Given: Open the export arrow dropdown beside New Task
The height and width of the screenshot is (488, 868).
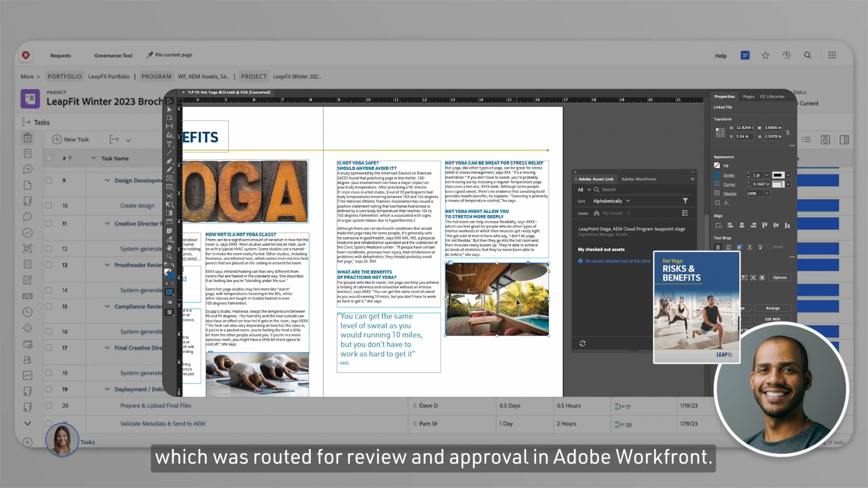Looking at the screenshot, I should pyautogui.click(x=128, y=140).
